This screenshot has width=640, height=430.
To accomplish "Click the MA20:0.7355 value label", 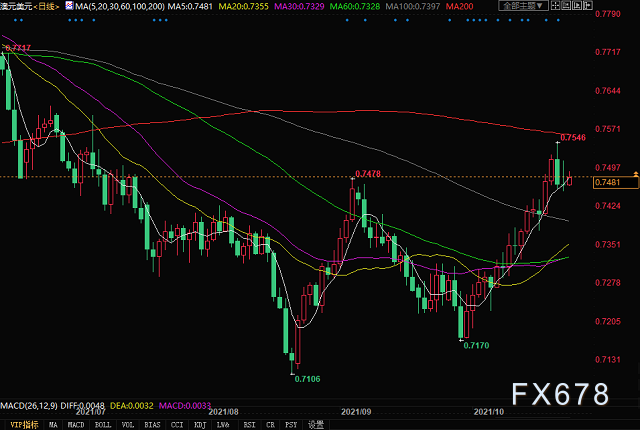I will (x=244, y=6).
